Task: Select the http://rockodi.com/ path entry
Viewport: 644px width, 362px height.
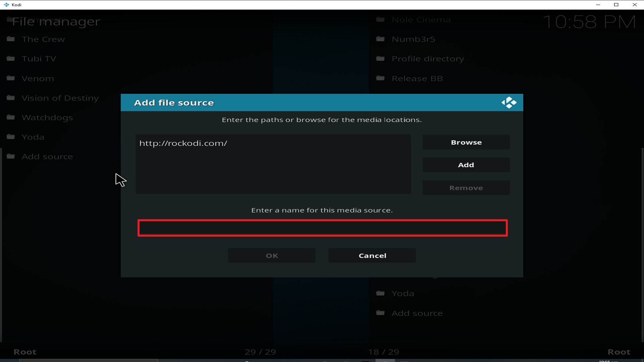Action: 183,143
